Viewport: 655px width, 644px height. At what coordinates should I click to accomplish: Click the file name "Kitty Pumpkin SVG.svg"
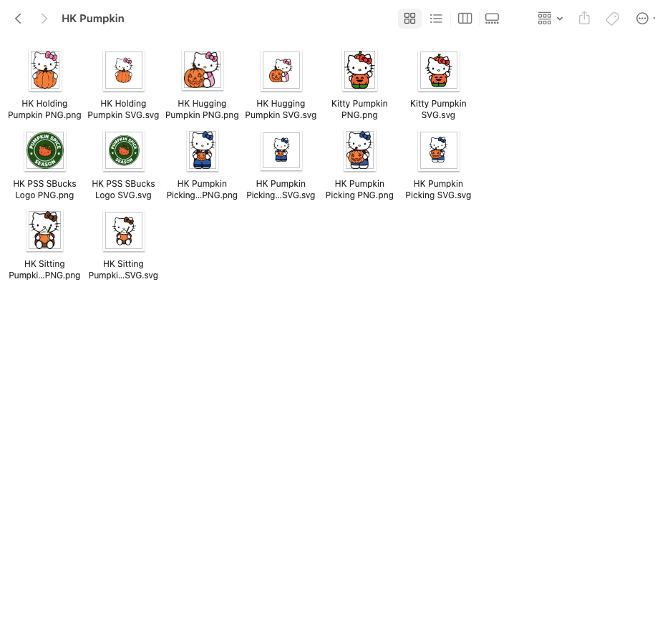(x=438, y=109)
